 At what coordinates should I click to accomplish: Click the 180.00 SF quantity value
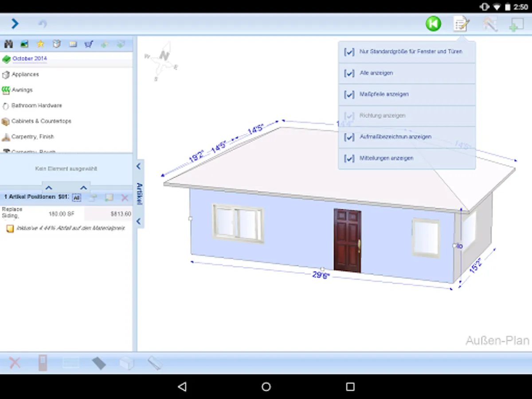[x=62, y=214]
